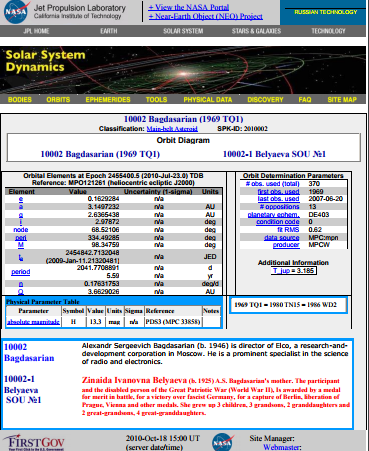Screen dimensions: 369x451
Task: Open the absolute magnitude parameter link
Action: click(33, 322)
